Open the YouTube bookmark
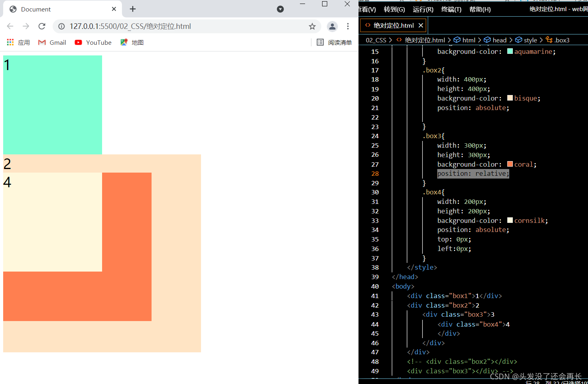588x384 pixels. tap(93, 42)
